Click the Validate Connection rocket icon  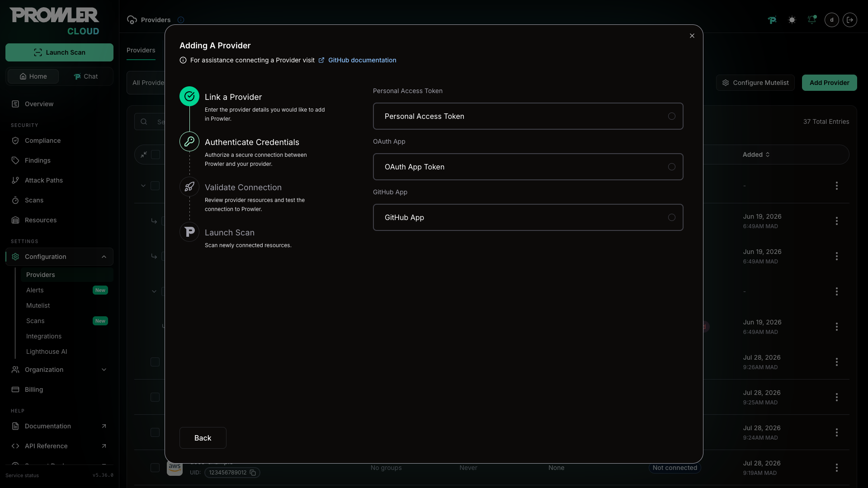(x=189, y=187)
